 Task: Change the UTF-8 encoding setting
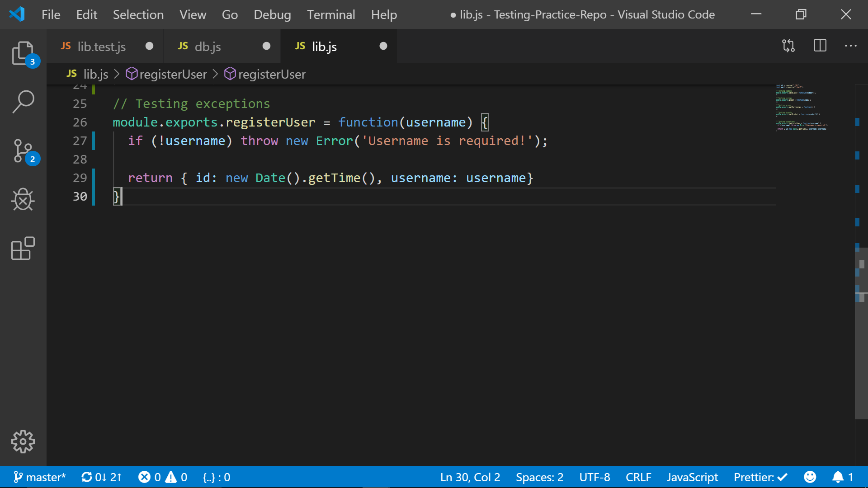[594, 477]
